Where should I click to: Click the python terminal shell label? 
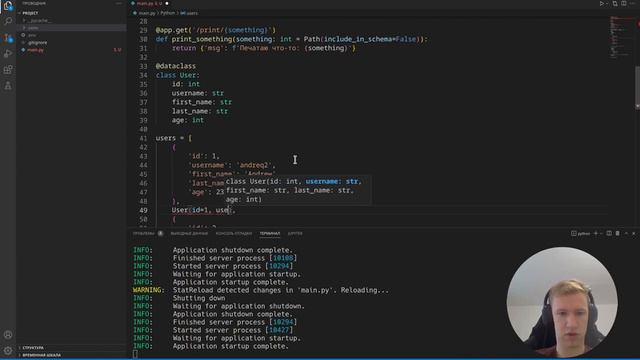point(581,233)
